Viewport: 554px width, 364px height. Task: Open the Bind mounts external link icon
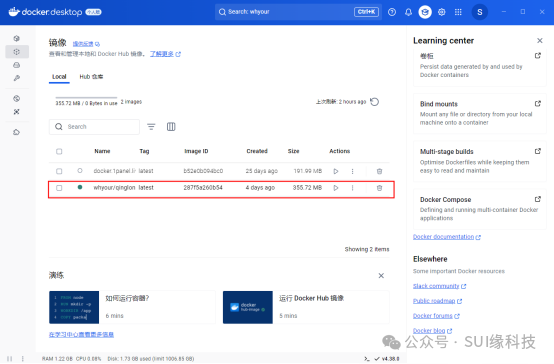538,104
